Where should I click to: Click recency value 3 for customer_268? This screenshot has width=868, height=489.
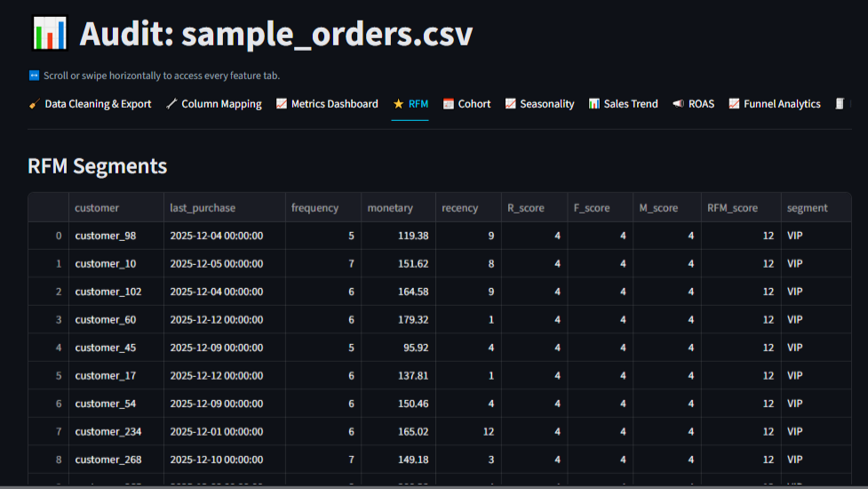pos(468,460)
